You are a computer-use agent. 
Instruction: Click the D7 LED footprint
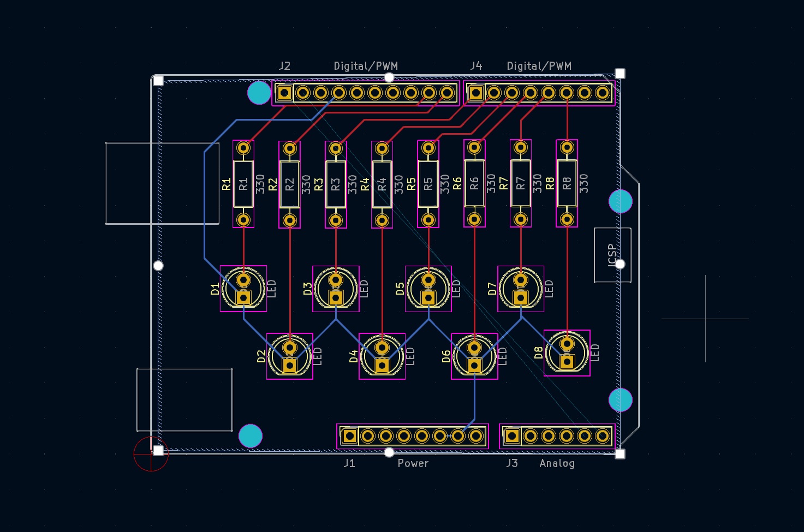(x=521, y=289)
